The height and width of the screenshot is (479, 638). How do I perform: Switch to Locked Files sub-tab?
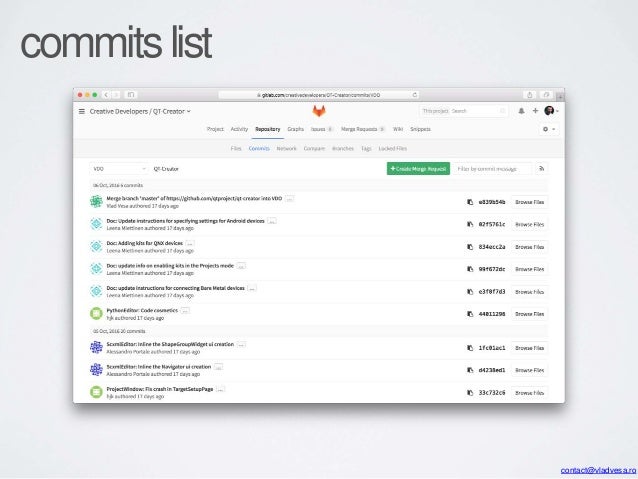tap(393, 149)
